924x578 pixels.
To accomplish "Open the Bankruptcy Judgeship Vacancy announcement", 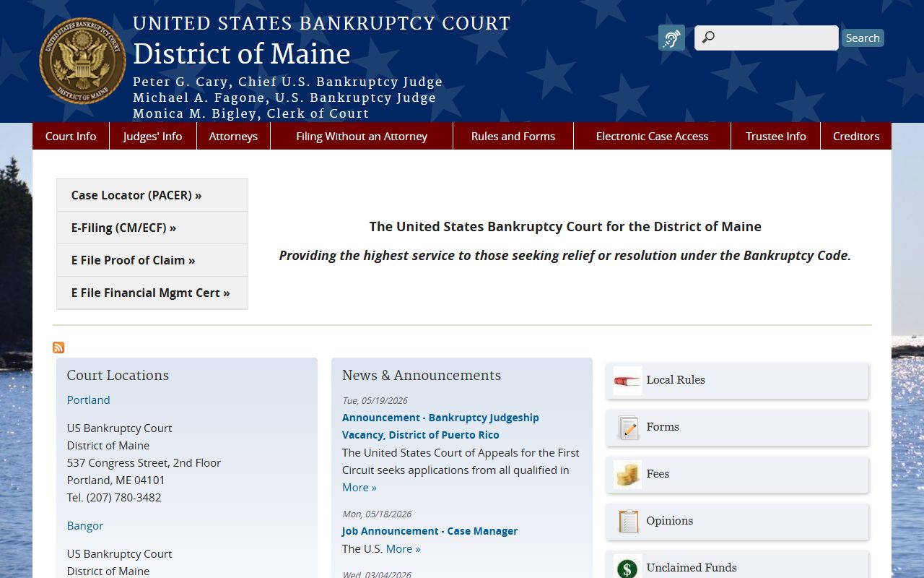I will (440, 426).
